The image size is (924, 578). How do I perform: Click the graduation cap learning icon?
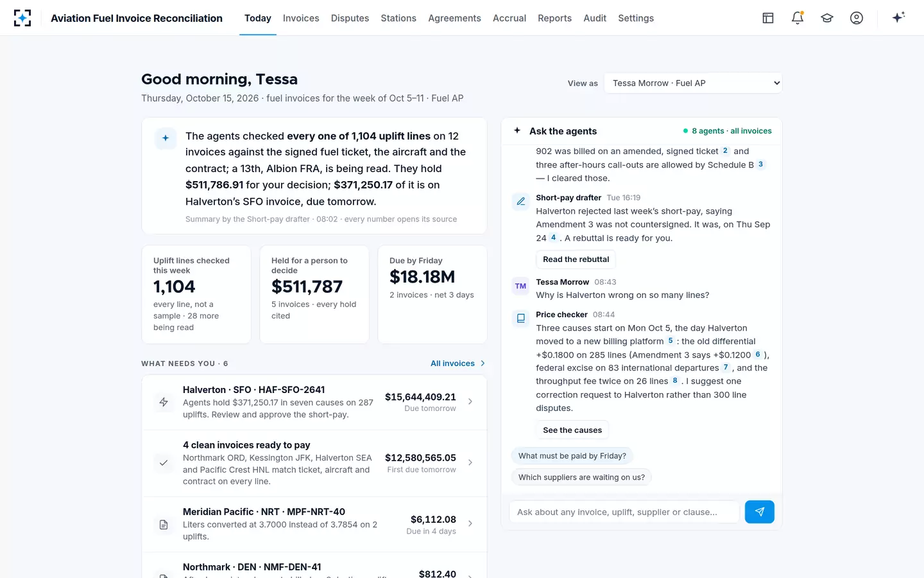(x=827, y=18)
